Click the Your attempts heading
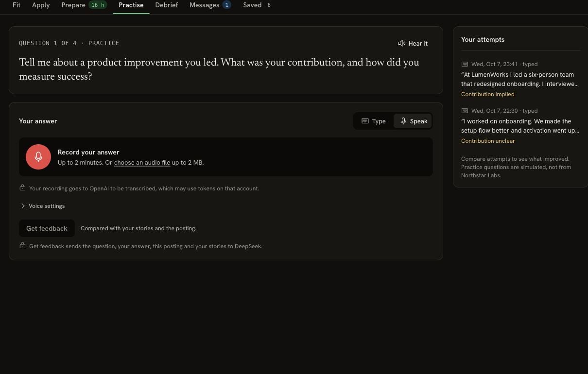The height and width of the screenshot is (374, 588). (483, 39)
